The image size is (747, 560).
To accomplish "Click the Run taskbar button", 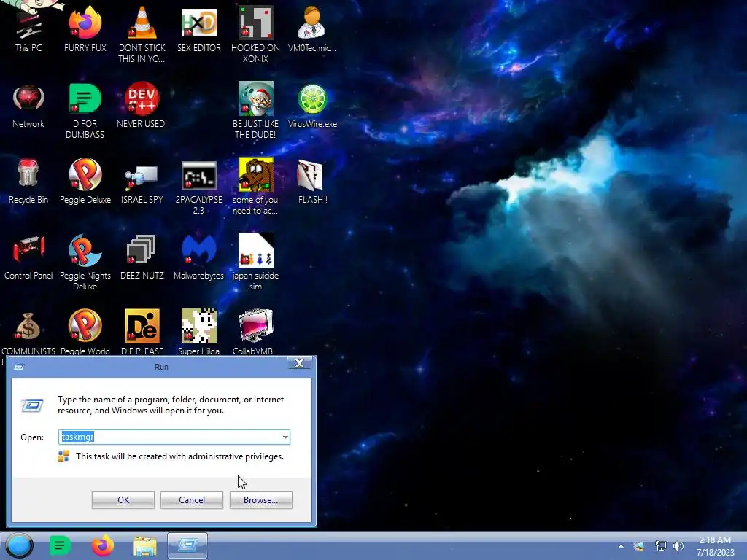I will pos(187,545).
